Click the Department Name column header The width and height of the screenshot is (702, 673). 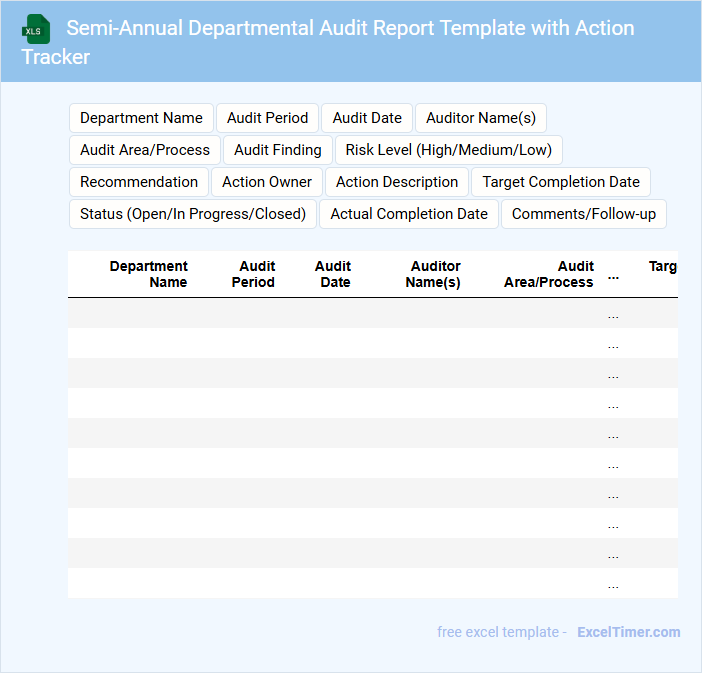149,274
